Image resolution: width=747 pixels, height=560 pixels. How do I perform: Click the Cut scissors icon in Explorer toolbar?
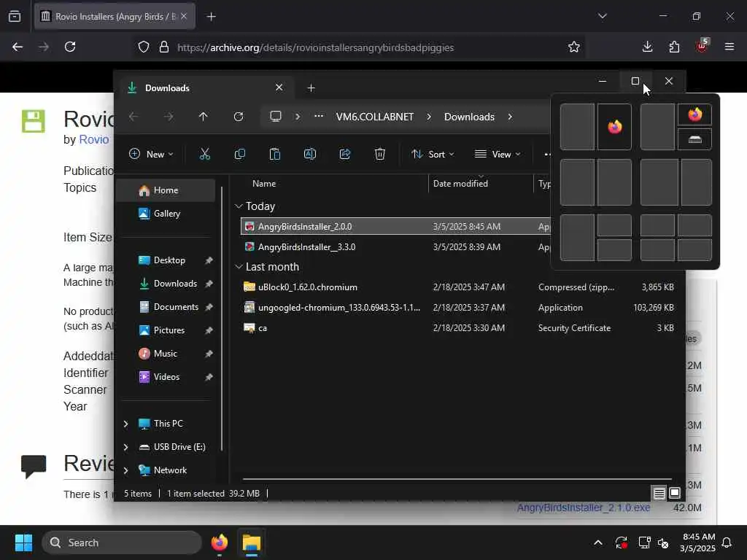(x=204, y=154)
